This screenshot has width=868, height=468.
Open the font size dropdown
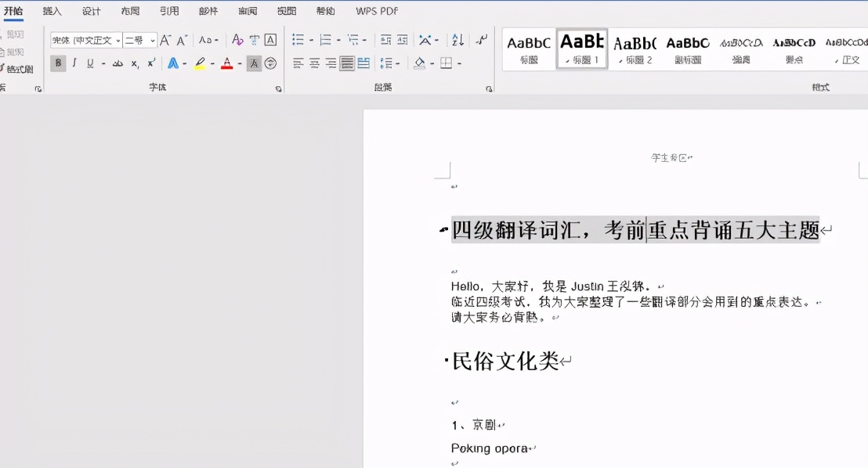pyautogui.click(x=154, y=40)
